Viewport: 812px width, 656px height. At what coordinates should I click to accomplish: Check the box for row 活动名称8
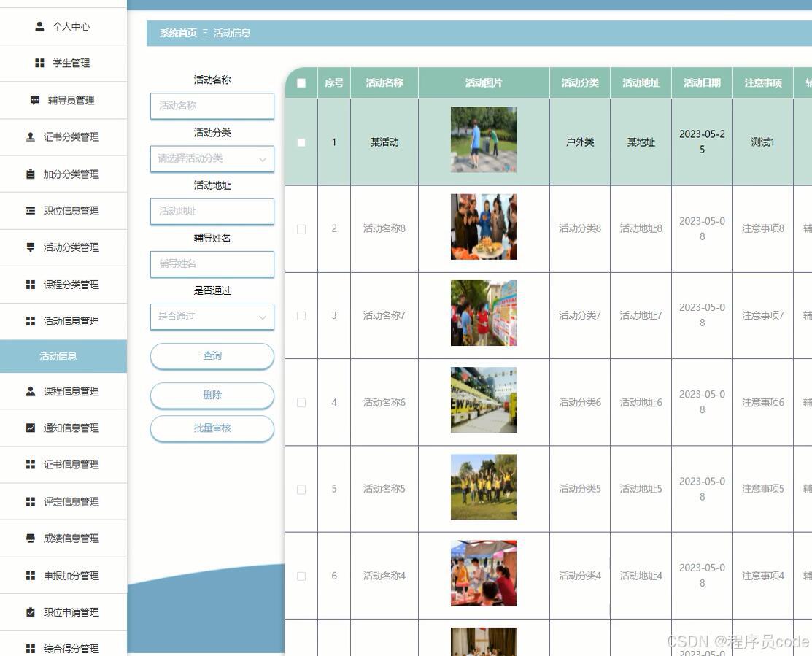click(x=301, y=229)
